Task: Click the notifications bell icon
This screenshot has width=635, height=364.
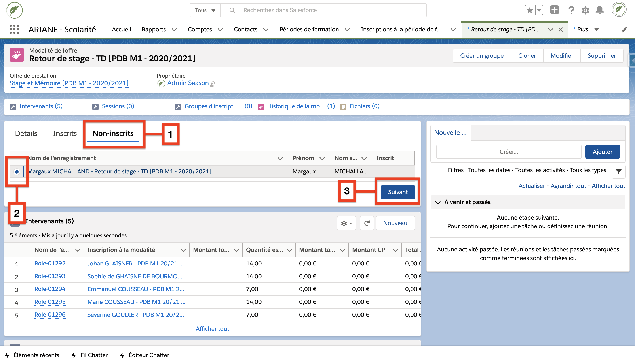Action: (599, 10)
